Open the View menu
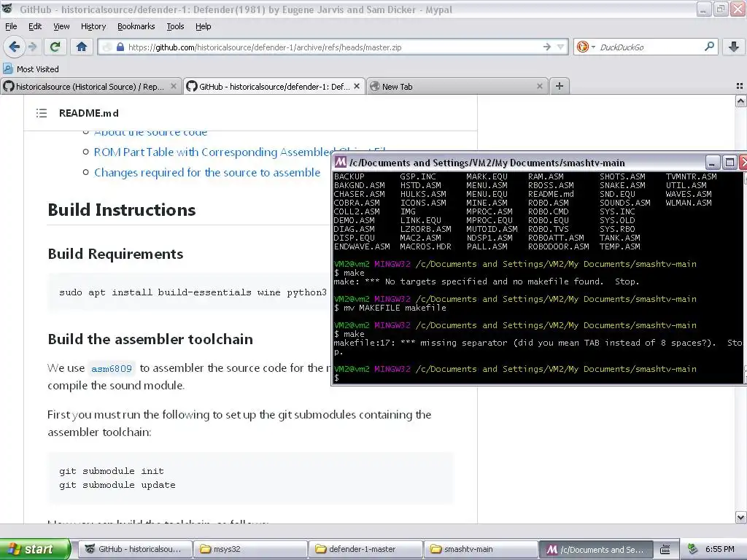 pyautogui.click(x=61, y=26)
